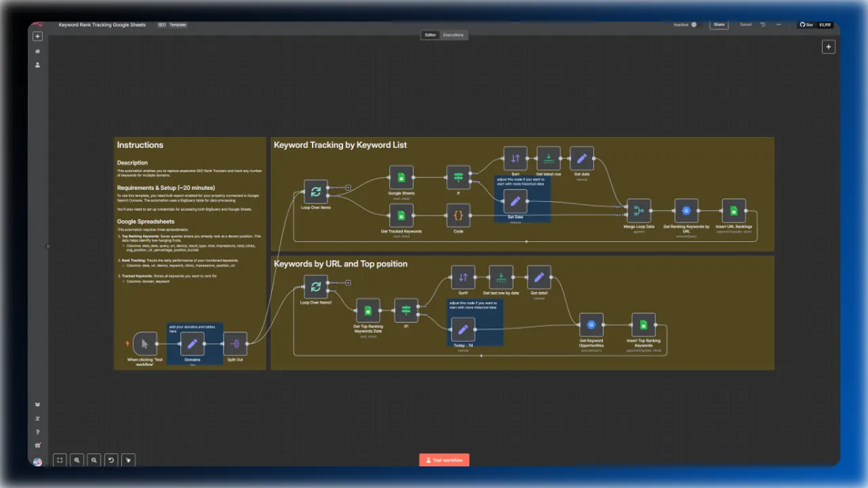Open Insert Top Ranking Keywords node

coord(644,325)
